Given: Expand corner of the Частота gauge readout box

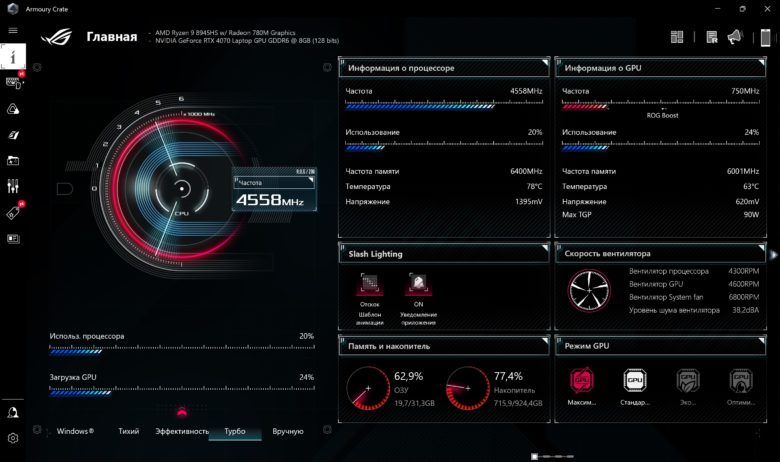Looking at the screenshot, I should coord(311,180).
